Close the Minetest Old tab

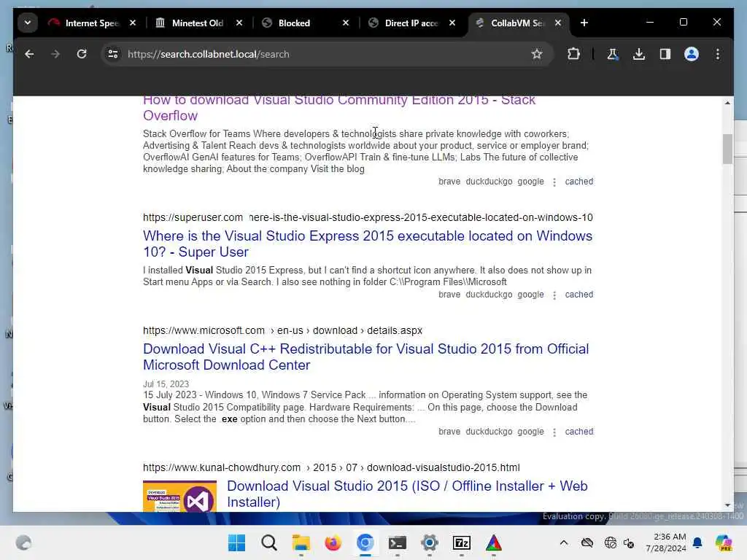(239, 23)
